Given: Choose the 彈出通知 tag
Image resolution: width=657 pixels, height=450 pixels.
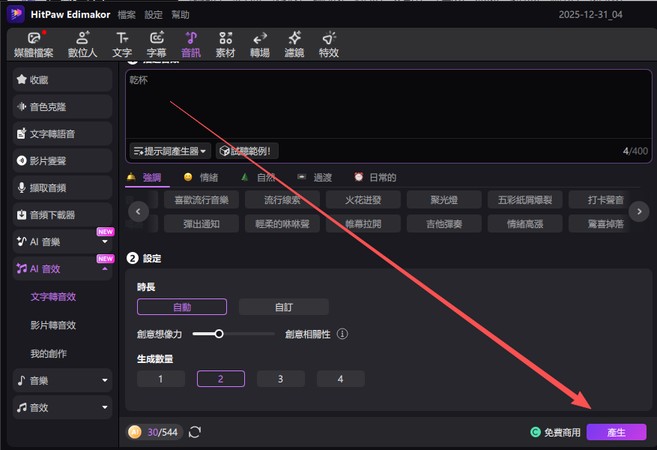Looking at the screenshot, I should pos(202,224).
